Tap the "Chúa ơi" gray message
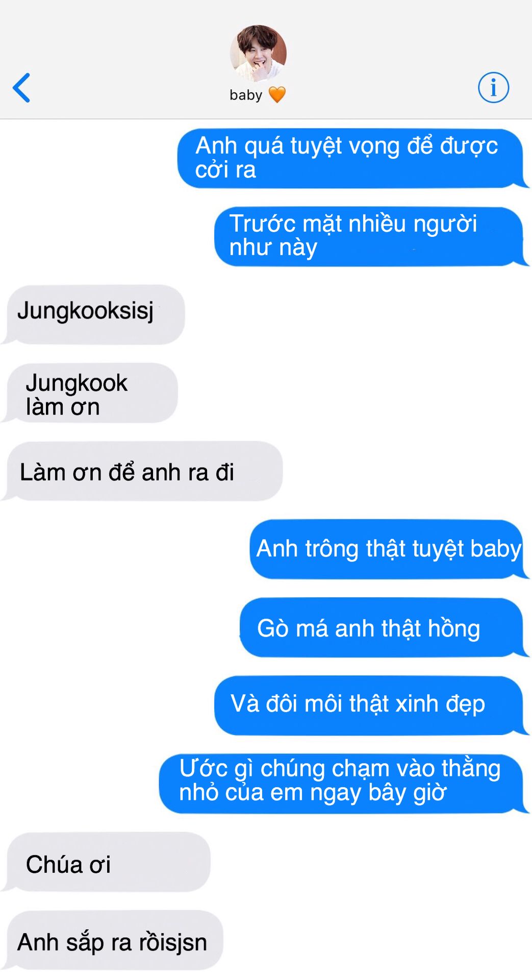The height and width of the screenshot is (980, 532). (x=106, y=862)
